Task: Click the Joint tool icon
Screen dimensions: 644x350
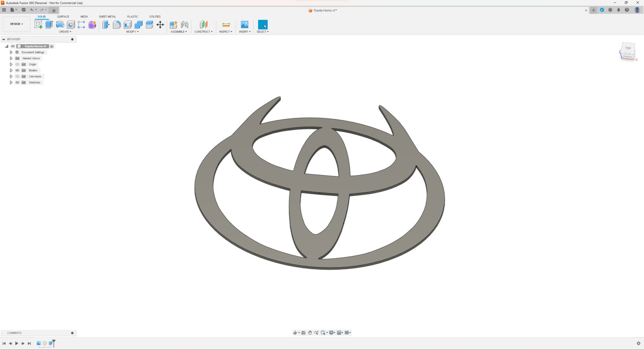Action: click(x=185, y=25)
